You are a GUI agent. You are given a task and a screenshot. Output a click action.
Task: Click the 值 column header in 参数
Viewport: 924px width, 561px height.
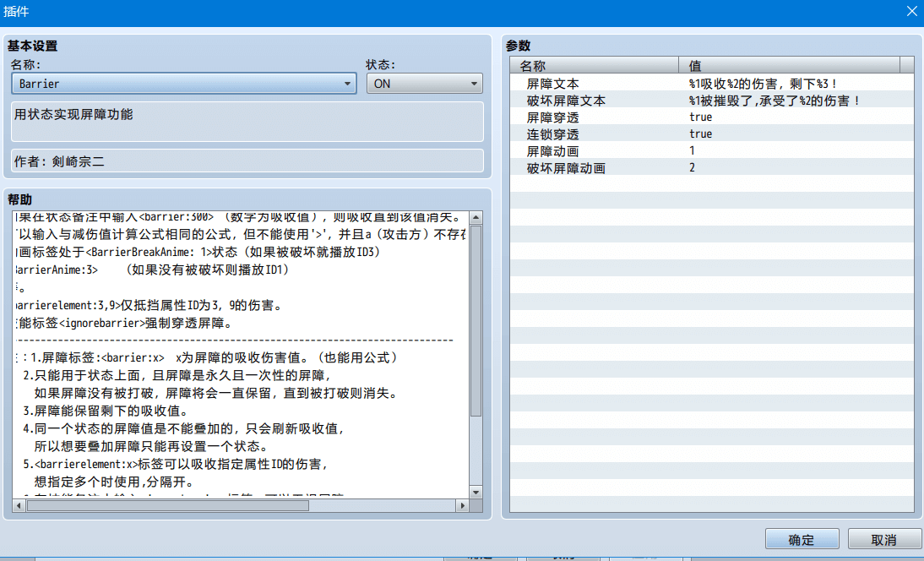tap(790, 65)
